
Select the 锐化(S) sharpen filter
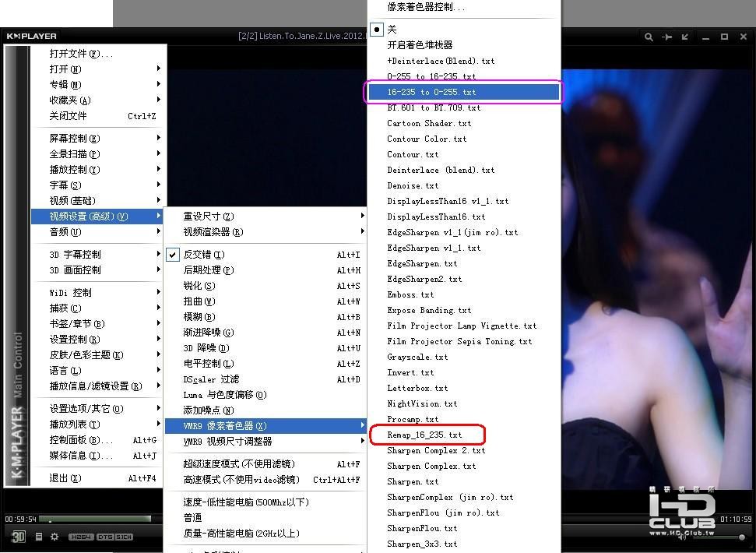pyautogui.click(x=265, y=285)
